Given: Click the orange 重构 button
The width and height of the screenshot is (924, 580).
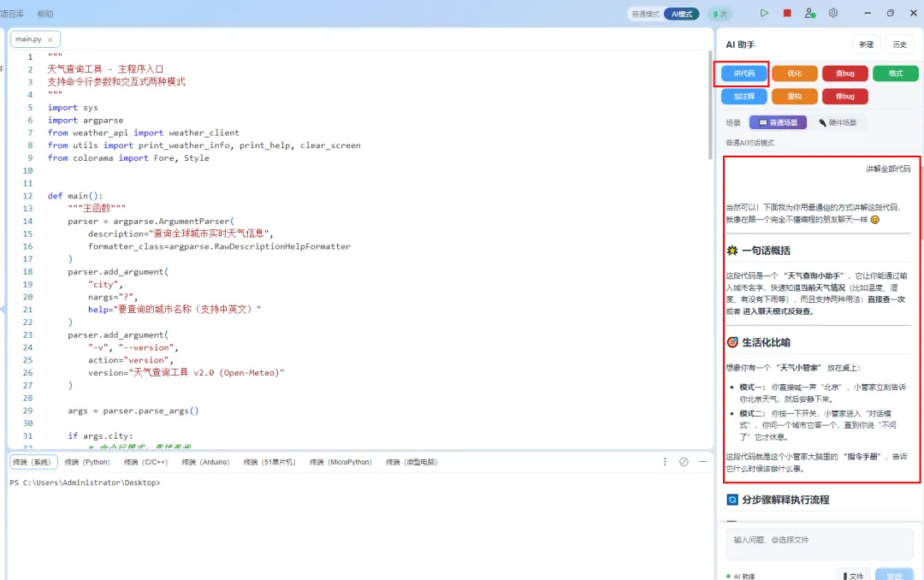Looking at the screenshot, I should 794,96.
